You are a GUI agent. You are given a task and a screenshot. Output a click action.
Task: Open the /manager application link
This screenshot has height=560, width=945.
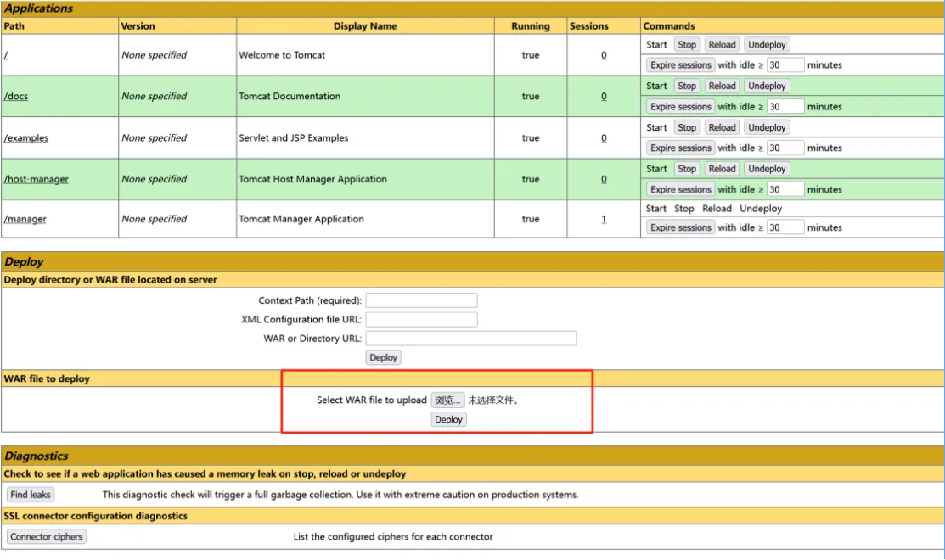(x=25, y=219)
